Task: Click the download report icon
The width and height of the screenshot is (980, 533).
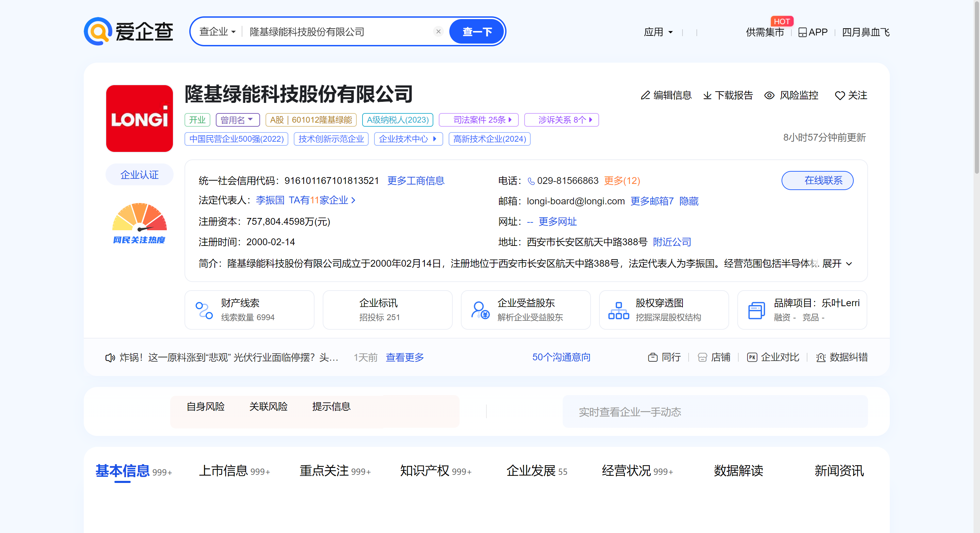Action: click(x=707, y=95)
